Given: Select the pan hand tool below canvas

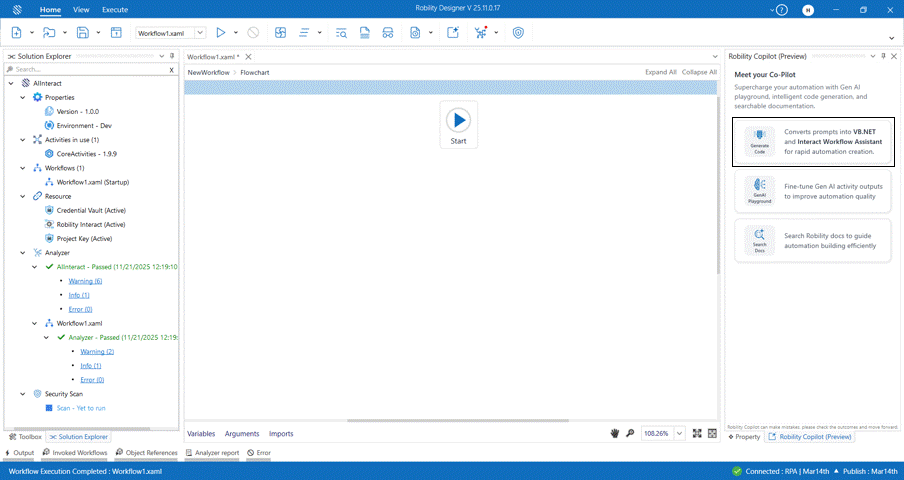Looking at the screenshot, I should [615, 433].
